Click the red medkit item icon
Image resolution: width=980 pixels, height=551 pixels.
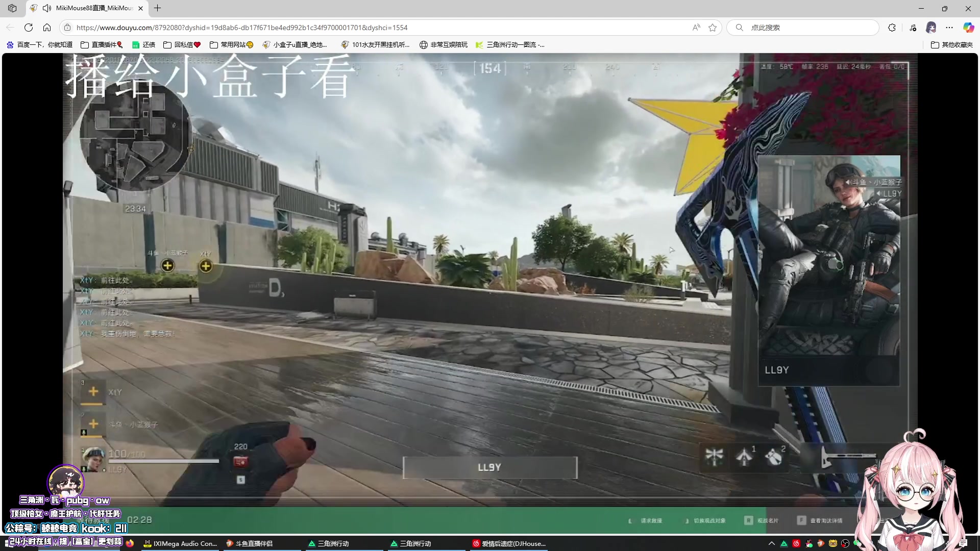tap(240, 462)
